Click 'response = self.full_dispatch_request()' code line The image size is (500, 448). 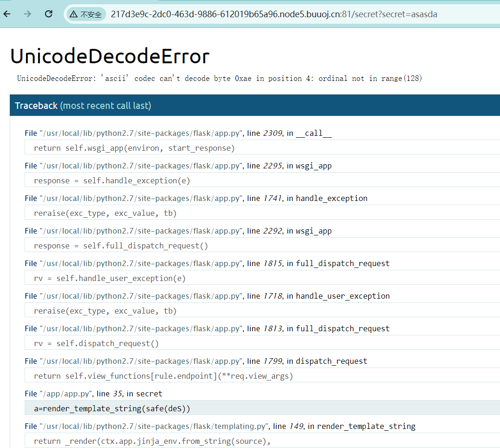click(x=121, y=246)
